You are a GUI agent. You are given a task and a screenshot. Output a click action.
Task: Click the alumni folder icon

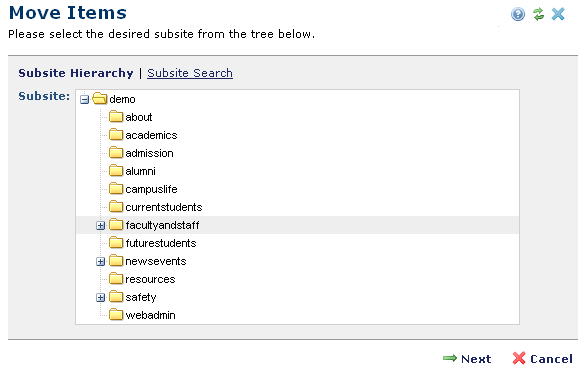(x=116, y=171)
